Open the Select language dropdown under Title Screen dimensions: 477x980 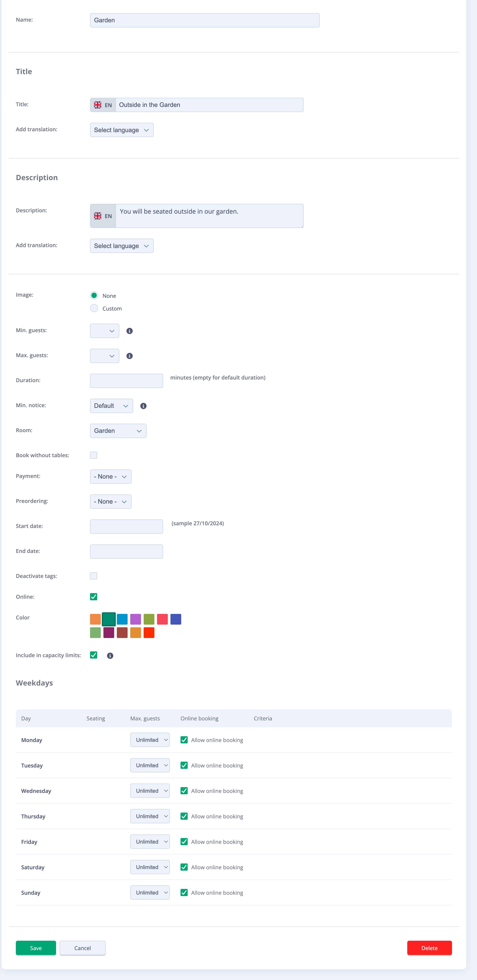click(x=122, y=130)
